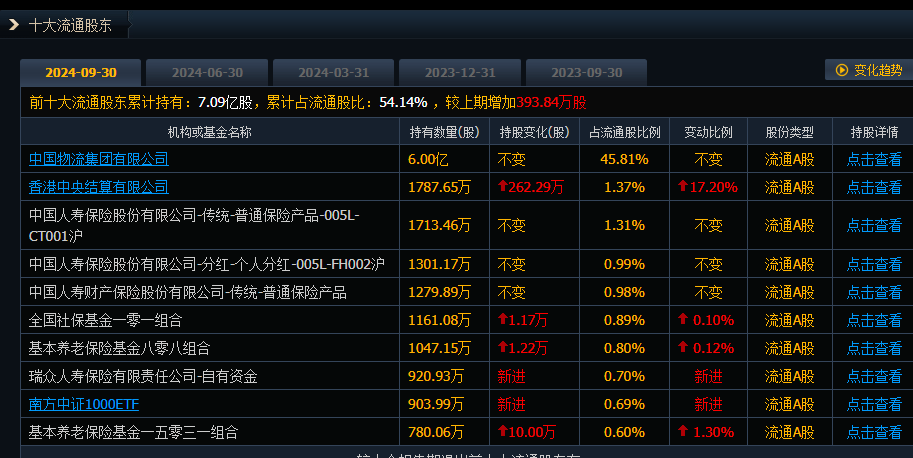Click 基本养老保险基金一五零三一组合 row name
This screenshot has height=458, width=913.
tap(133, 432)
